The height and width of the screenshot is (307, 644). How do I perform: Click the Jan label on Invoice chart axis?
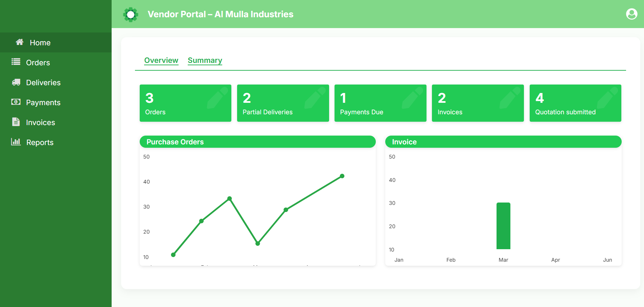(399, 260)
